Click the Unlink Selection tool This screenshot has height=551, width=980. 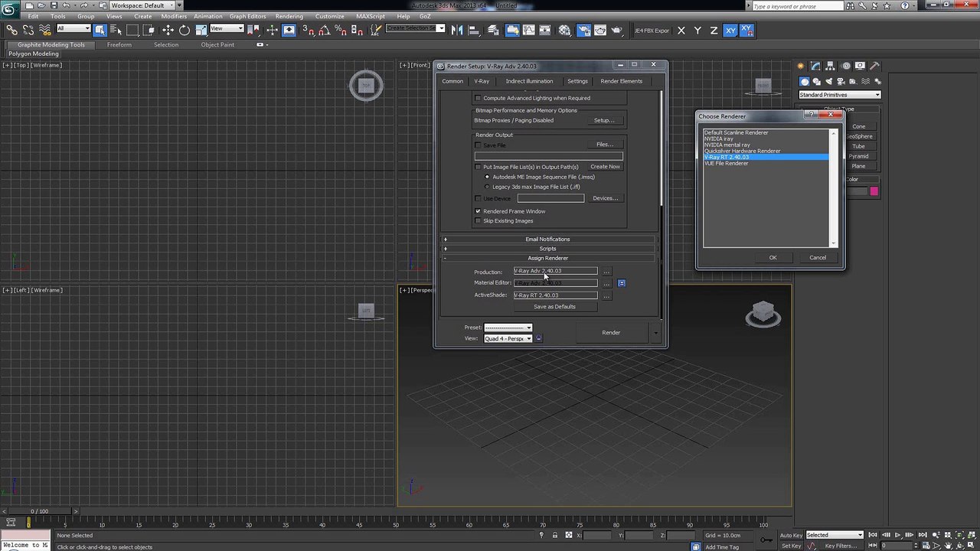pyautogui.click(x=28, y=30)
